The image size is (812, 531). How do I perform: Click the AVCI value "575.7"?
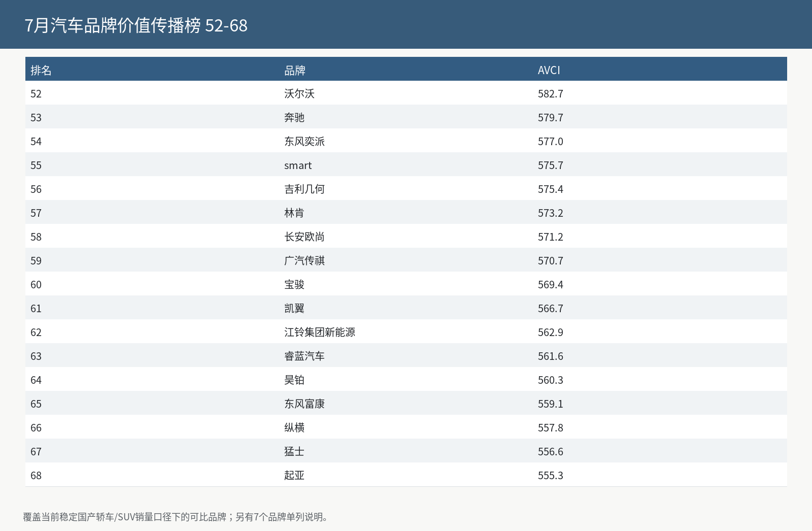pyautogui.click(x=551, y=165)
